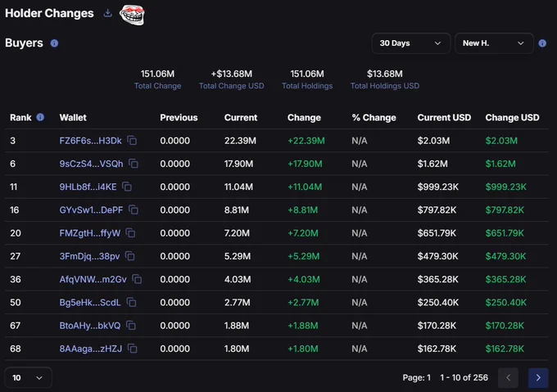Open wallet link Bg5eHk...ScdL

[90, 303]
